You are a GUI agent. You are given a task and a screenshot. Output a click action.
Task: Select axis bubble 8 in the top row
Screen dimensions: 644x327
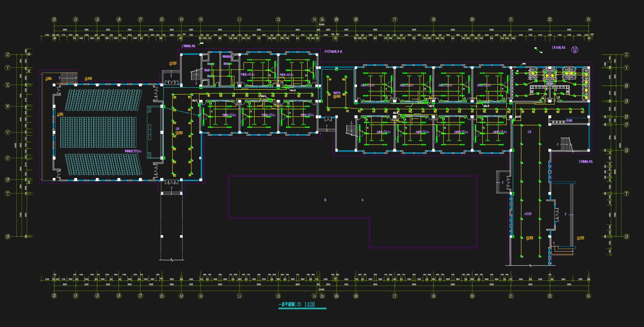pos(162,20)
